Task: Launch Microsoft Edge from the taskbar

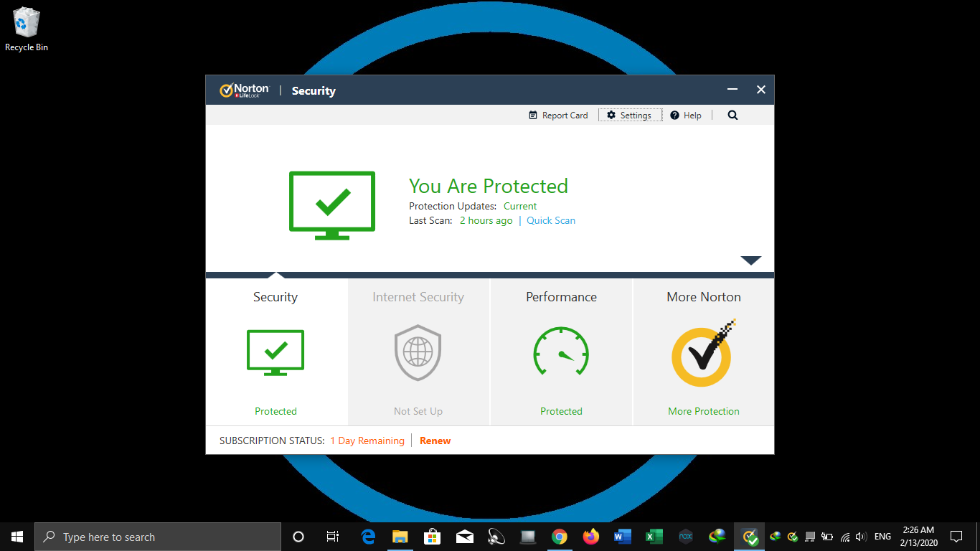Action: point(369,537)
